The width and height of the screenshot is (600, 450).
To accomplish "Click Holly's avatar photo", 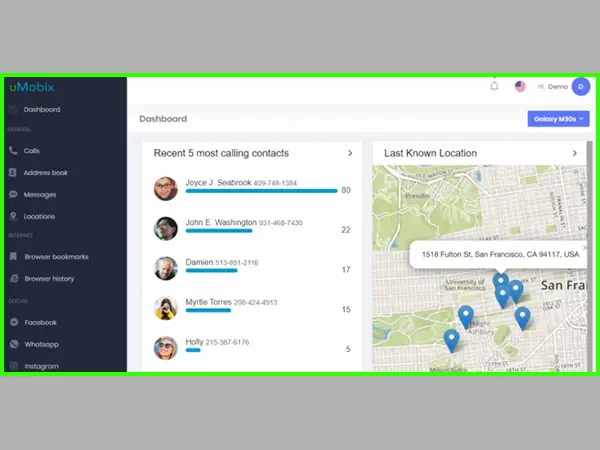I will coord(166,348).
